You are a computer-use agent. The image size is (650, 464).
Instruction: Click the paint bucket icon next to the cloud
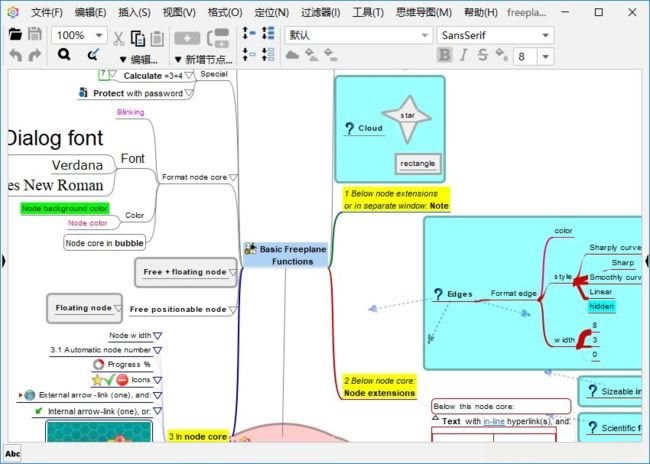coord(311,55)
